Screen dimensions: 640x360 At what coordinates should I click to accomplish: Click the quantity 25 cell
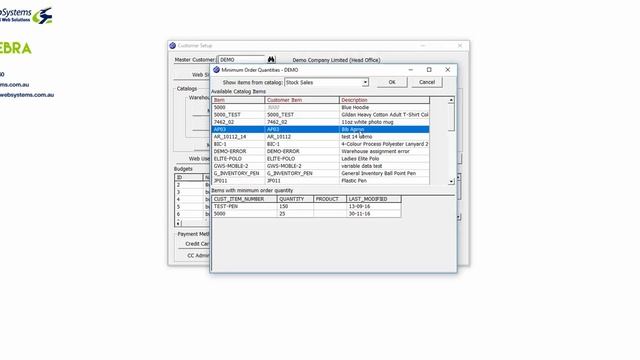[x=295, y=214]
